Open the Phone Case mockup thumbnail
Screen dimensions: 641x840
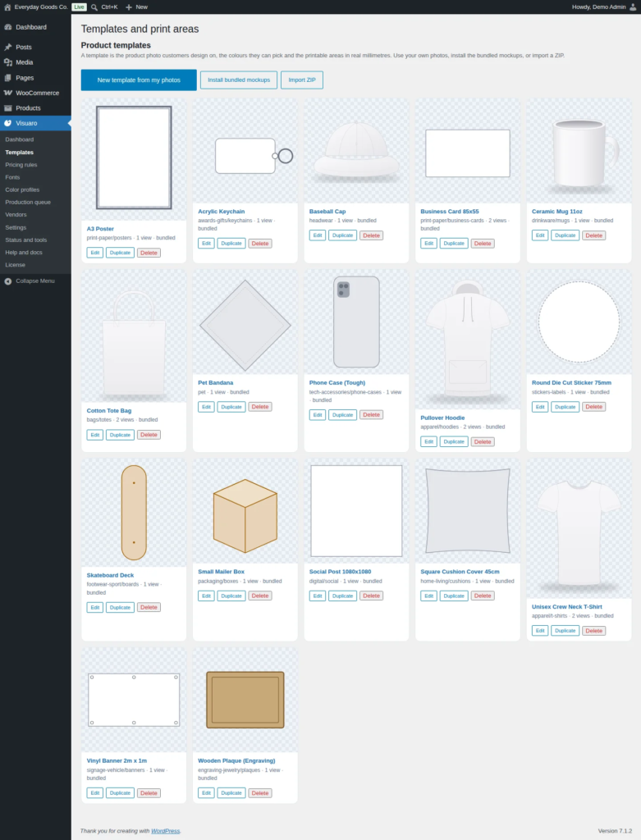[x=356, y=322]
